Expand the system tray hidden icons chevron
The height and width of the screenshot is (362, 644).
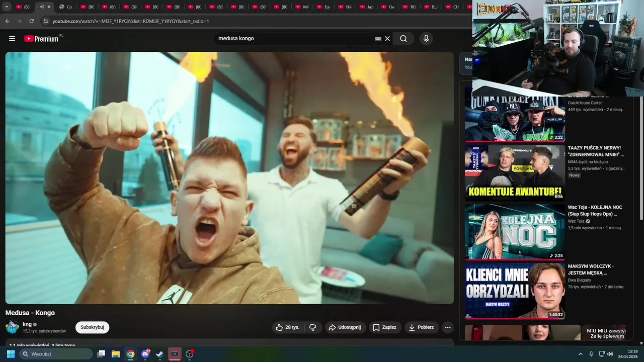[x=580, y=354]
